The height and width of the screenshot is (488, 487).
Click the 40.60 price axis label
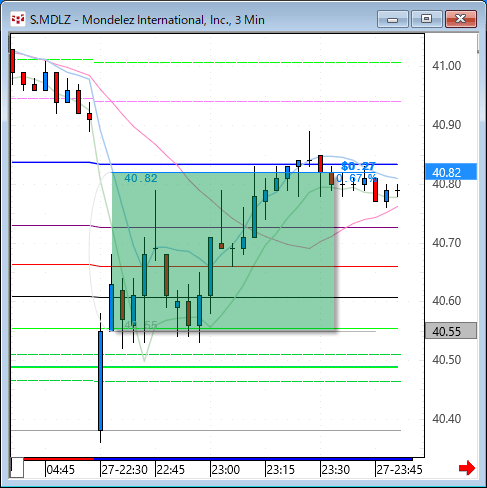[x=447, y=301]
